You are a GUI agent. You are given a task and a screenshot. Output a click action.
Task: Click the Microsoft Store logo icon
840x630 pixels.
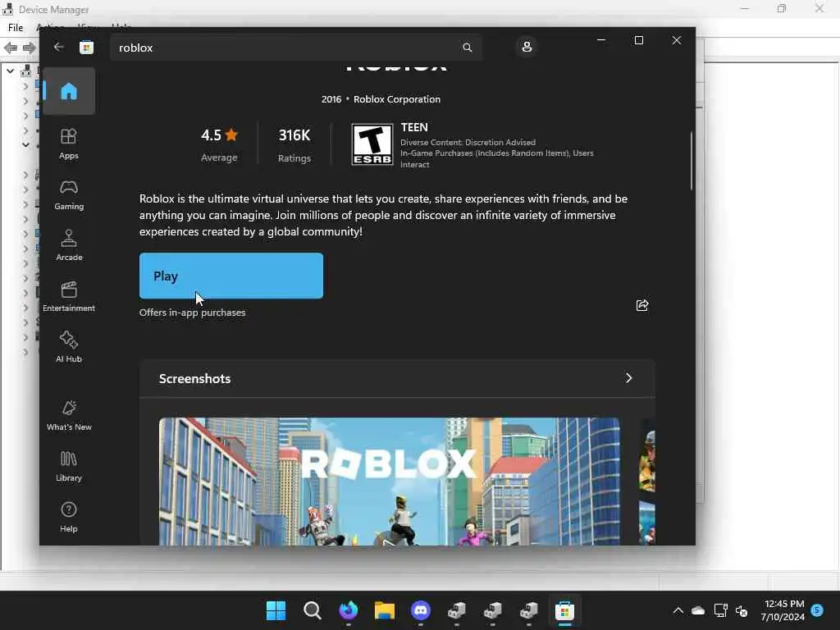[86, 48]
